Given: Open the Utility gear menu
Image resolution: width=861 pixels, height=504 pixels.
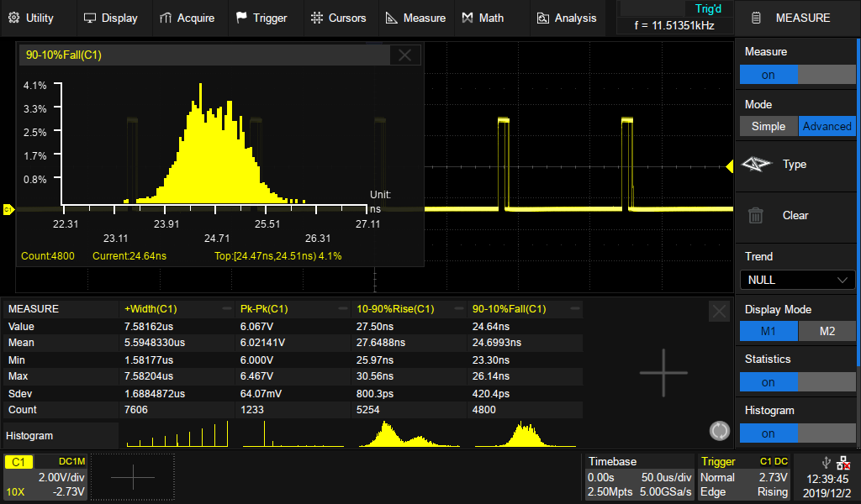Looking at the screenshot, I should click(31, 18).
